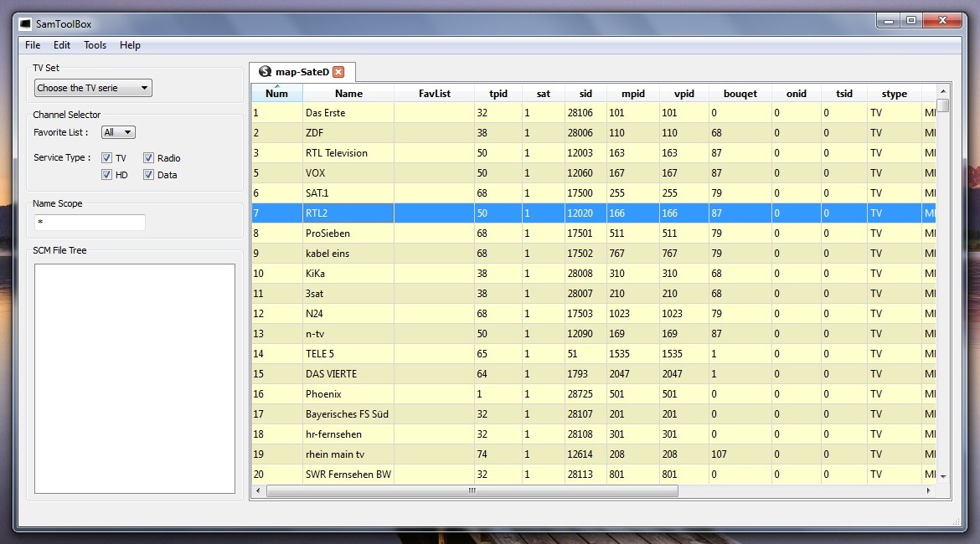This screenshot has height=544, width=980.
Task: Click the horizontal scrollbar right arrow
Action: (x=928, y=491)
